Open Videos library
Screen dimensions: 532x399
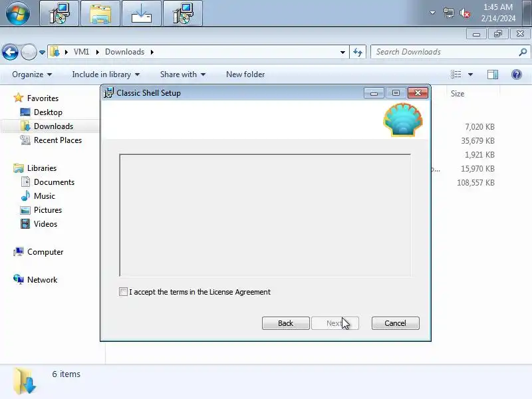pos(45,224)
